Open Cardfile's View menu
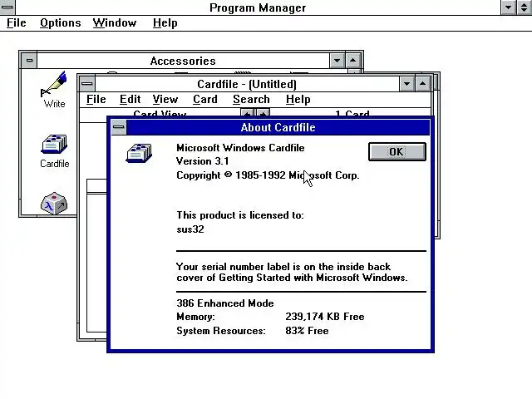 pyautogui.click(x=165, y=100)
